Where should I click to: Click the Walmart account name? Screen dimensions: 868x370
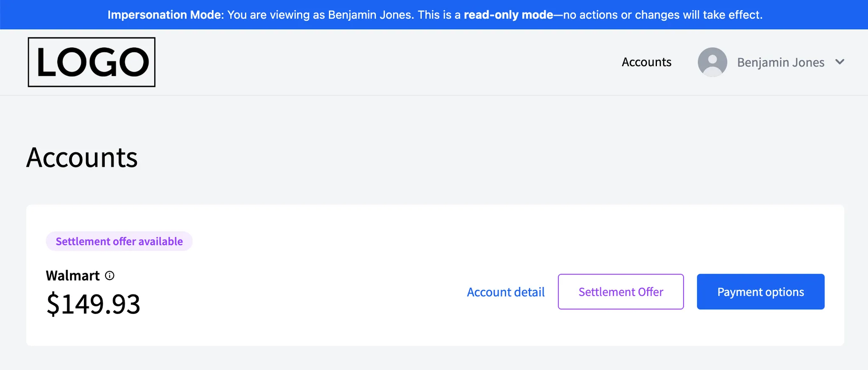click(72, 276)
